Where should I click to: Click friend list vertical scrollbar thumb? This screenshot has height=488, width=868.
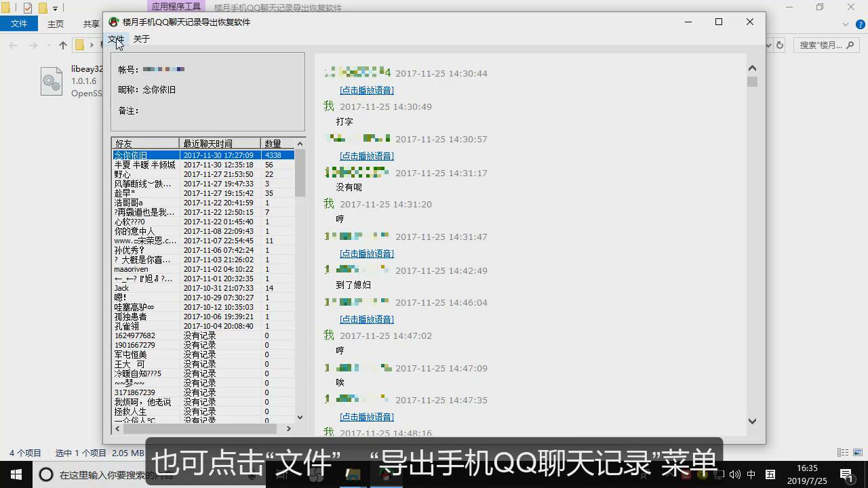[x=300, y=173]
